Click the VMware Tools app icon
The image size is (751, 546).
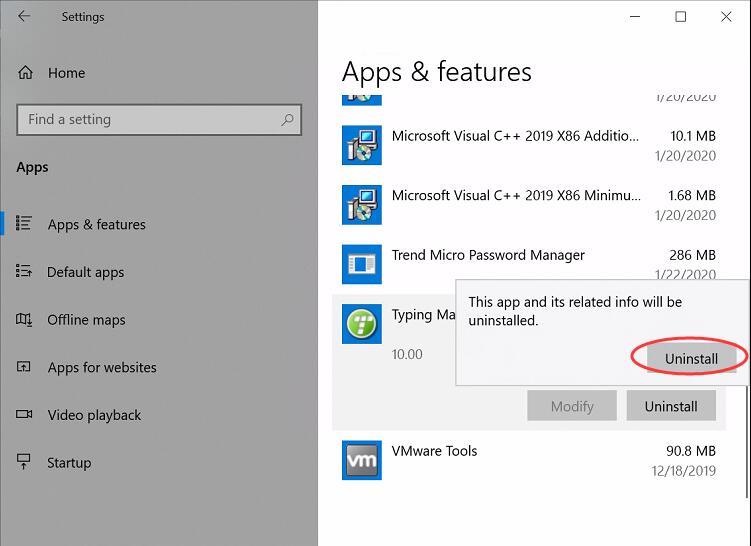362,460
